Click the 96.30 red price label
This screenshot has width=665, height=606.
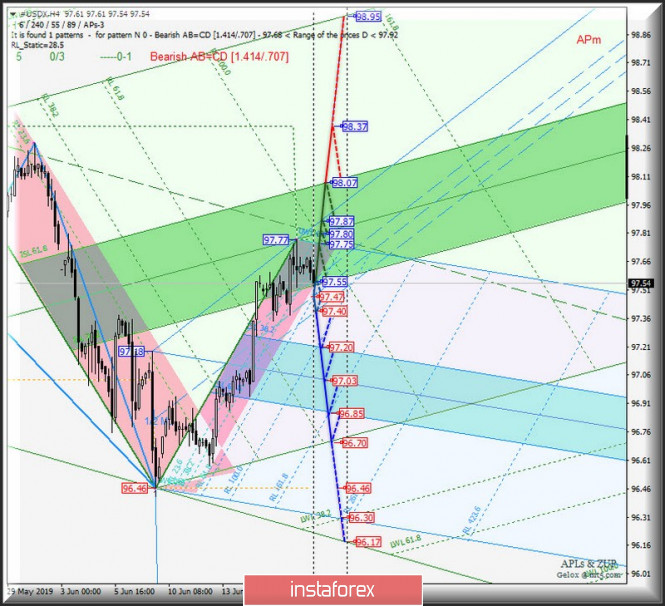[361, 518]
